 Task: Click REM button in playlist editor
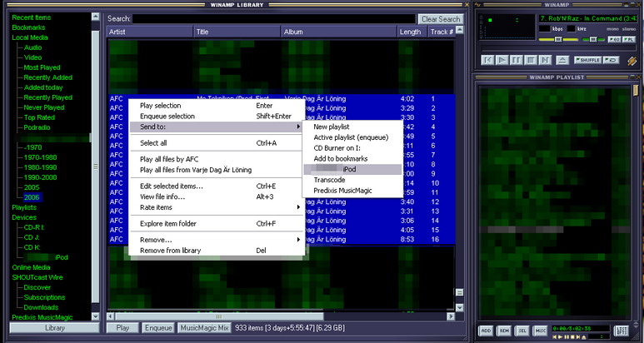[504, 331]
